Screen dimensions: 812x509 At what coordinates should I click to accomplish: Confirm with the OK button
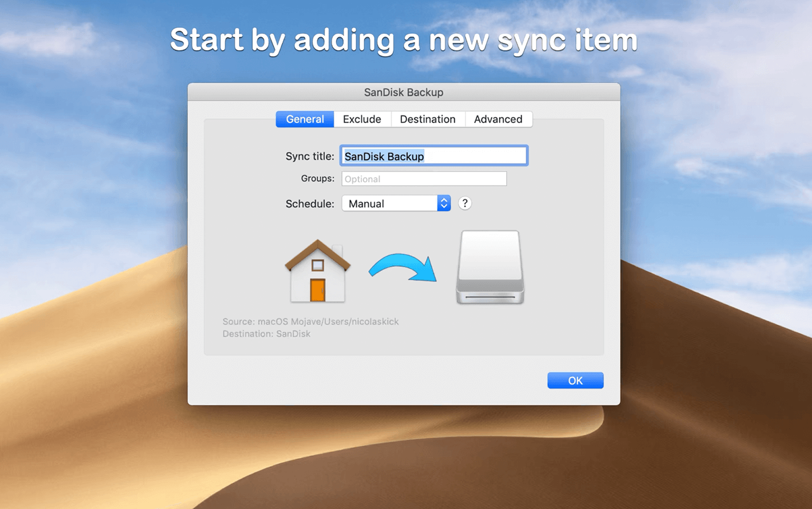pos(575,380)
